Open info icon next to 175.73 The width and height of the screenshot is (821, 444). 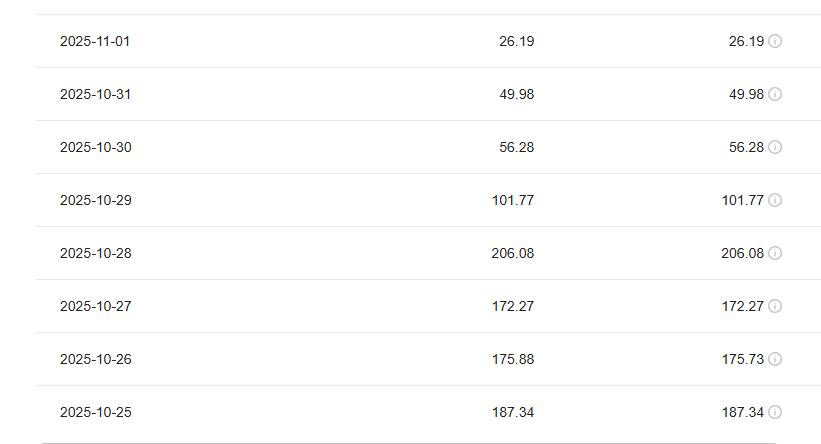775,359
